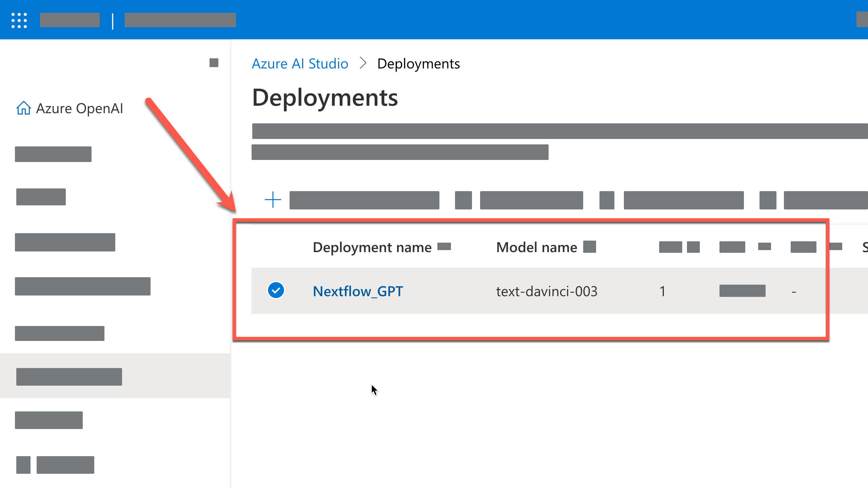This screenshot has height=488, width=868.
Task: Toggle the Nextflow_GPT row checkmark
Action: 276,290
